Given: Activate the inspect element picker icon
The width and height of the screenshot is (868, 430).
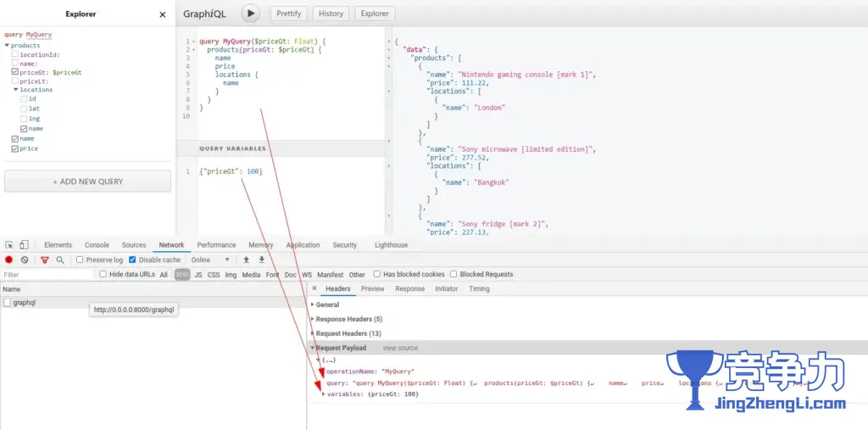Looking at the screenshot, I should 9,245.
